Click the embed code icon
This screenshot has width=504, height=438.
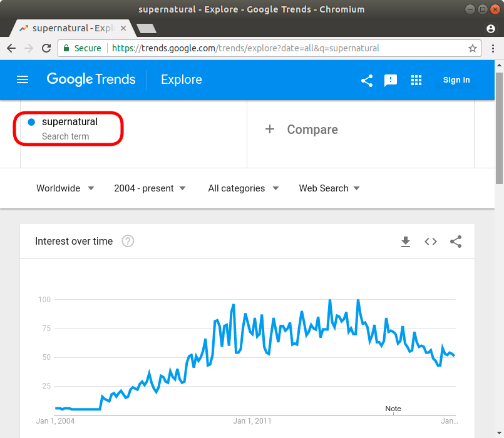coord(431,242)
